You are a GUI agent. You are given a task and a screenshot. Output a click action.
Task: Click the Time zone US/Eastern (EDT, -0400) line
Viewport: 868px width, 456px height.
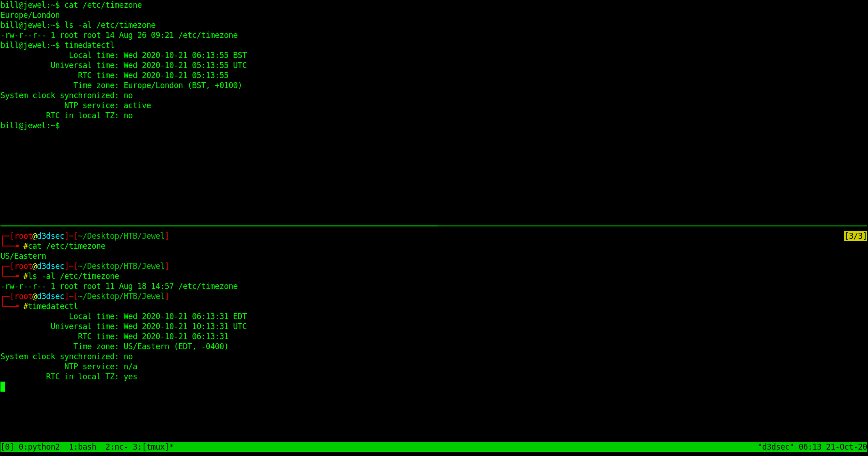point(151,346)
